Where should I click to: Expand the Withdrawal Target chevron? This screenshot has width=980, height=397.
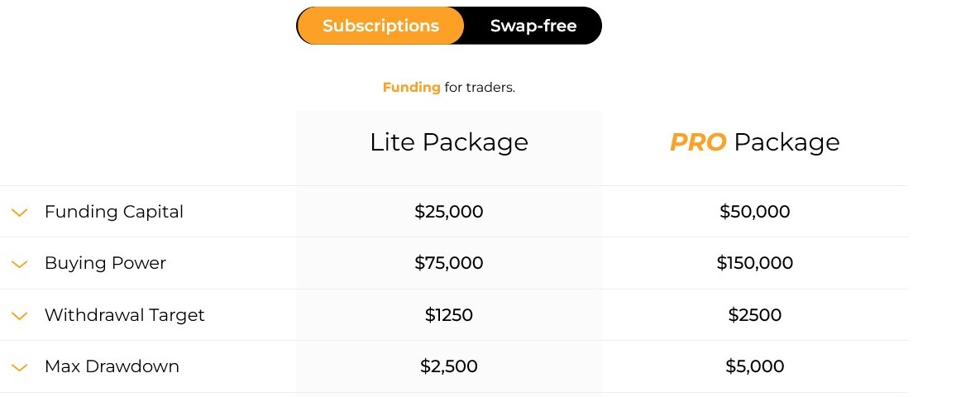20,316
